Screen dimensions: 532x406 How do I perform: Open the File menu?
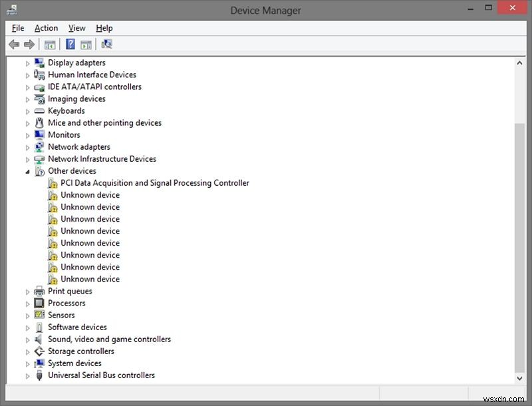pyautogui.click(x=17, y=28)
